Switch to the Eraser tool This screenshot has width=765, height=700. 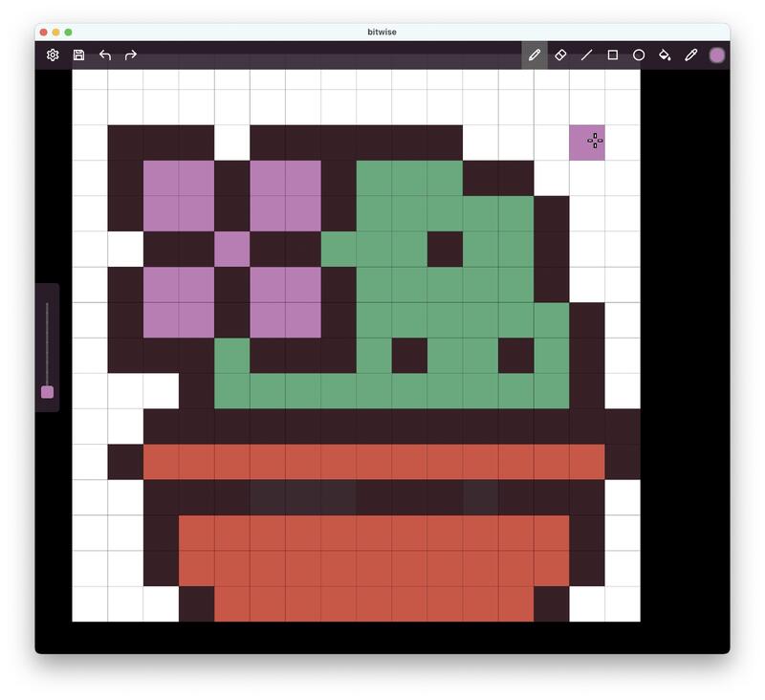560,55
